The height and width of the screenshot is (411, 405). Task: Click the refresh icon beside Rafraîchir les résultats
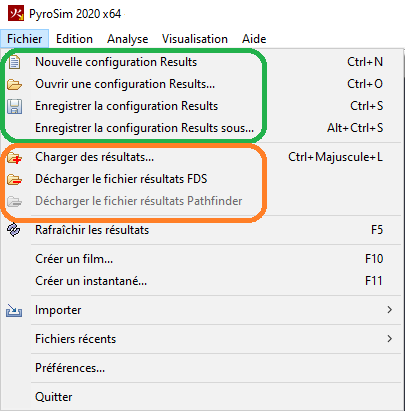[x=14, y=230]
